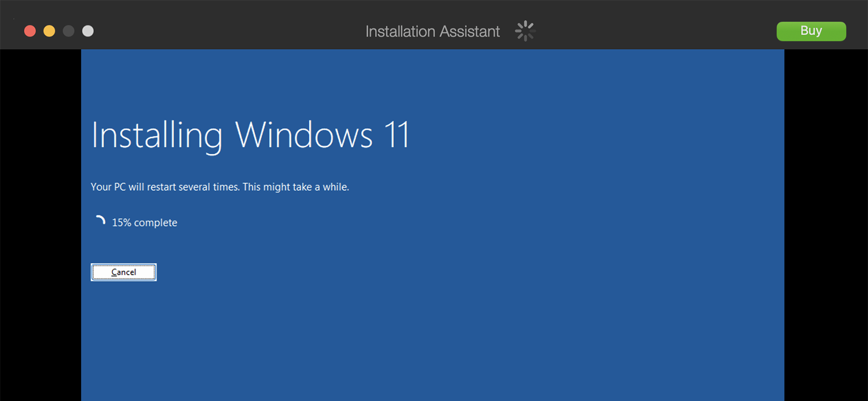The height and width of the screenshot is (401, 868).
Task: Click the Installation Assistant window title
Action: point(432,31)
